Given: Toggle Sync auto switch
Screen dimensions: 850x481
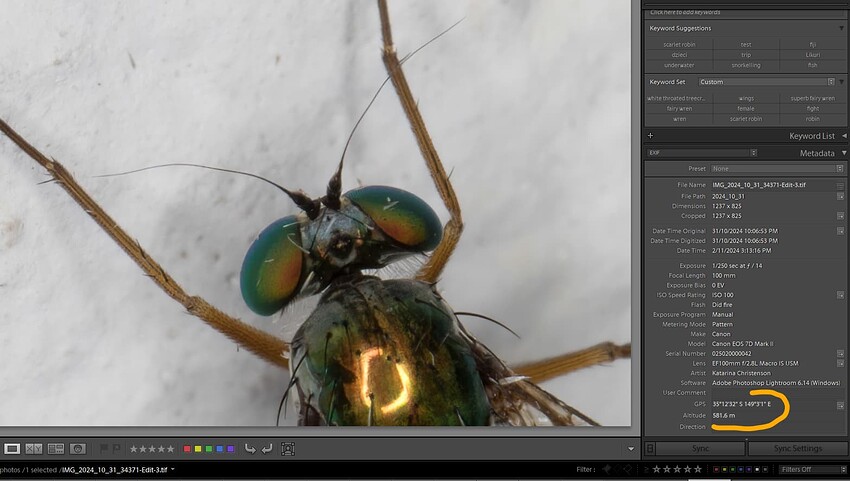Looking at the screenshot, I should click(x=650, y=448).
